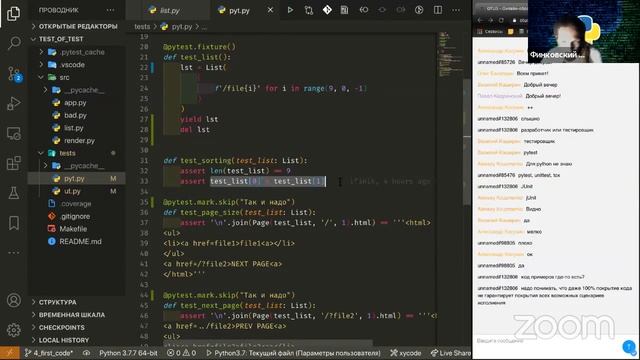Click the 4_first_code* git branch indicator
This screenshot has height=360, width=640.
(49, 353)
